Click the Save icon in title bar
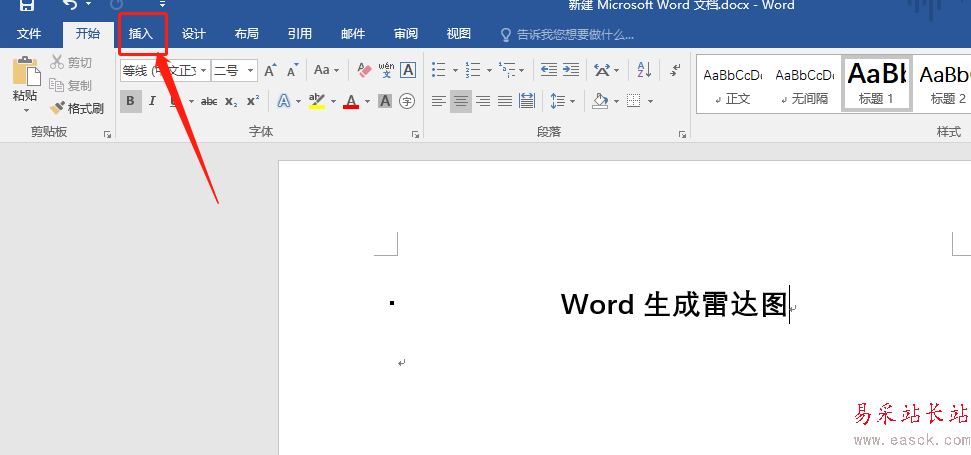 (x=26, y=5)
